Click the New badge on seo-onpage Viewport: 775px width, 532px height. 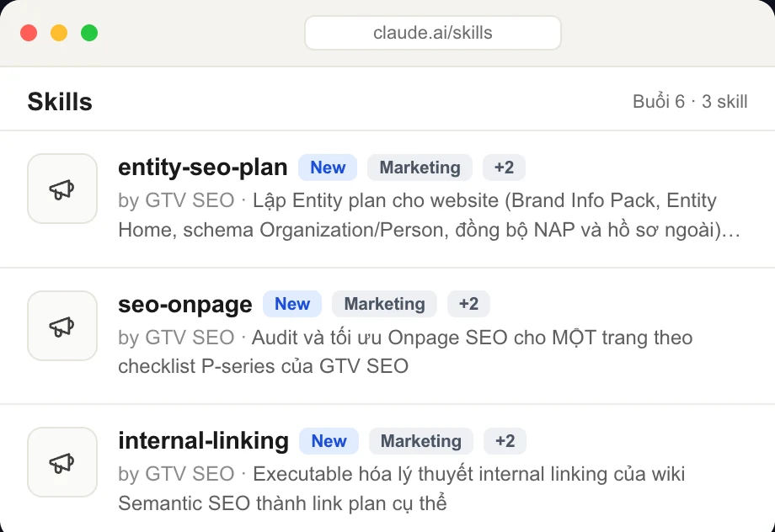[x=292, y=304]
